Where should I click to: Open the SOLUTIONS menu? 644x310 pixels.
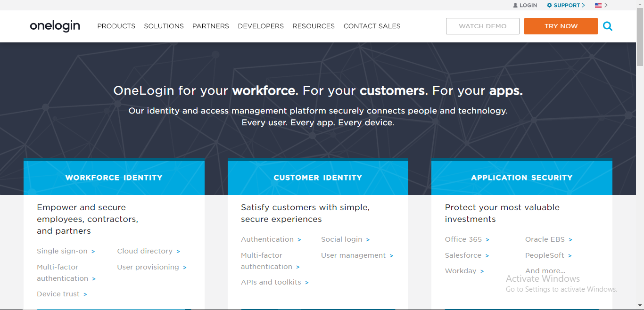coord(164,26)
